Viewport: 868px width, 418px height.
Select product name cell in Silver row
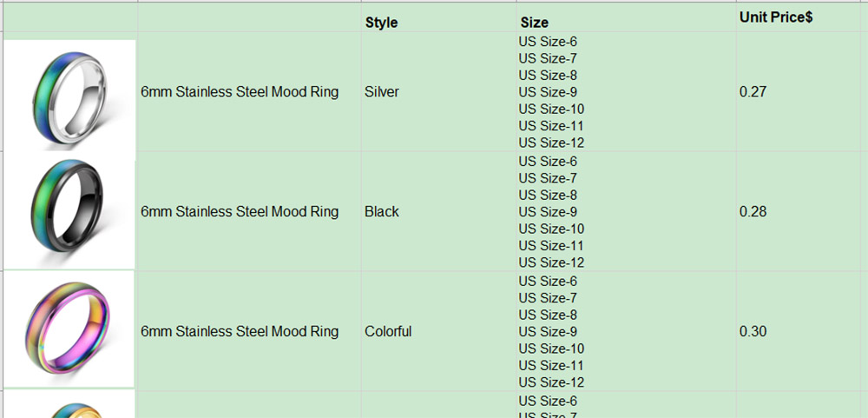249,91
